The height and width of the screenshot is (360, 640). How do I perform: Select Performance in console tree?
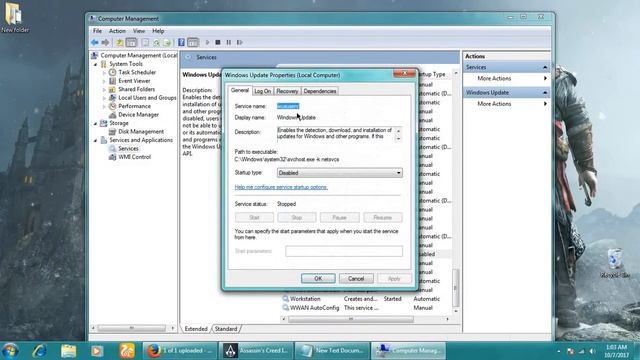pyautogui.click(x=134, y=106)
